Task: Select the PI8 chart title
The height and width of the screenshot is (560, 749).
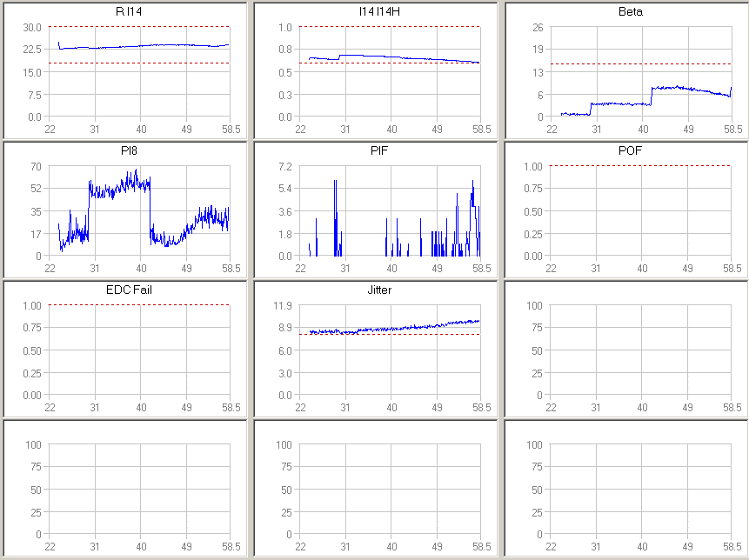Action: tap(129, 150)
